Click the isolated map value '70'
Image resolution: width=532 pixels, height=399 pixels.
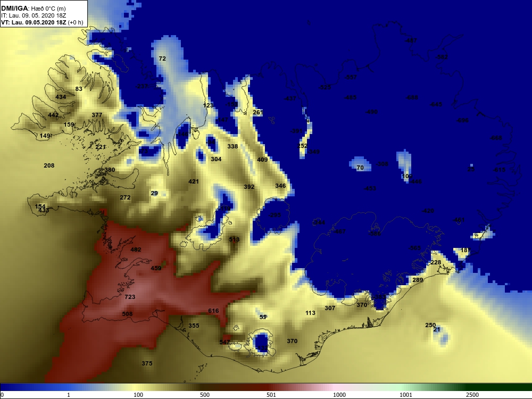pos(360,168)
